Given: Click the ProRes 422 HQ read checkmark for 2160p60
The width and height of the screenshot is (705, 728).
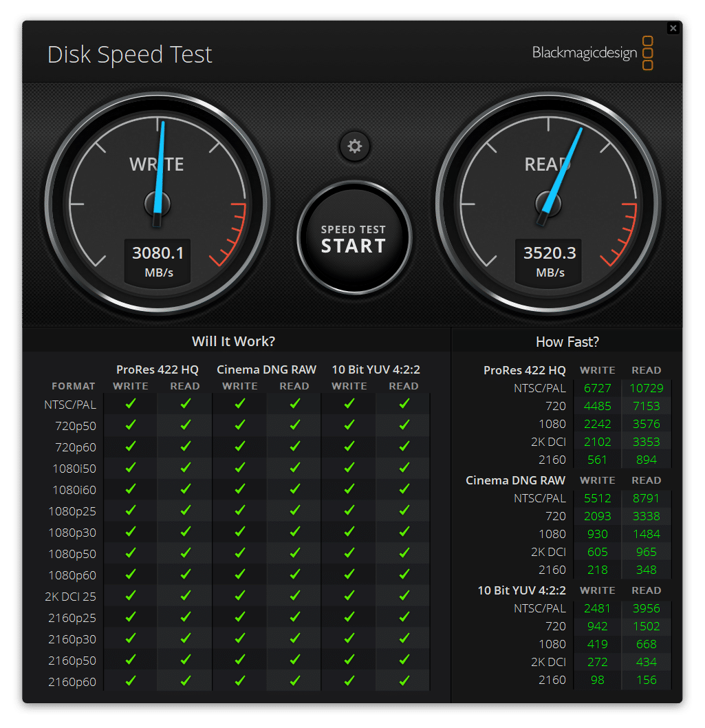Looking at the screenshot, I should pos(186,681).
